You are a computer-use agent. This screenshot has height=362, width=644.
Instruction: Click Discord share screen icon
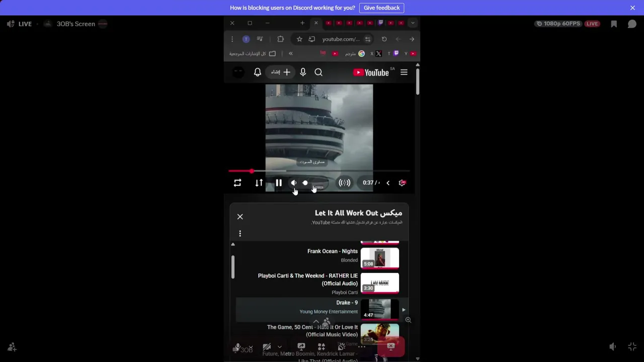point(301,347)
